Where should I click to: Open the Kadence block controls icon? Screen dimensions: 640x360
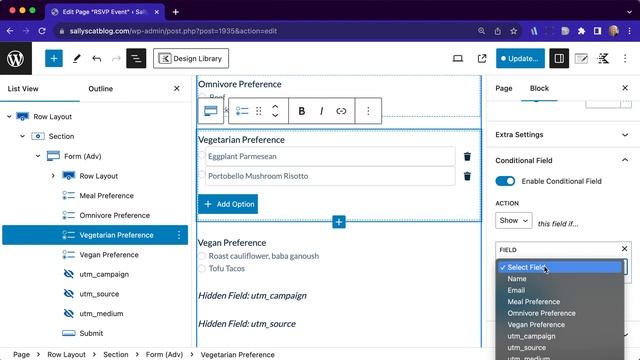point(603,58)
